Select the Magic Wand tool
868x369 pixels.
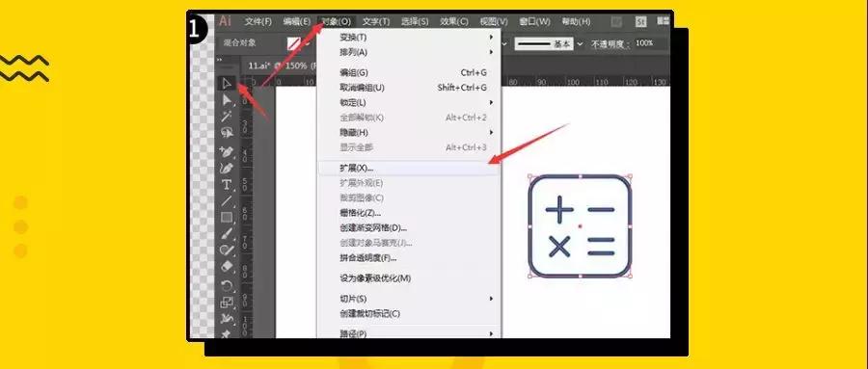227,117
